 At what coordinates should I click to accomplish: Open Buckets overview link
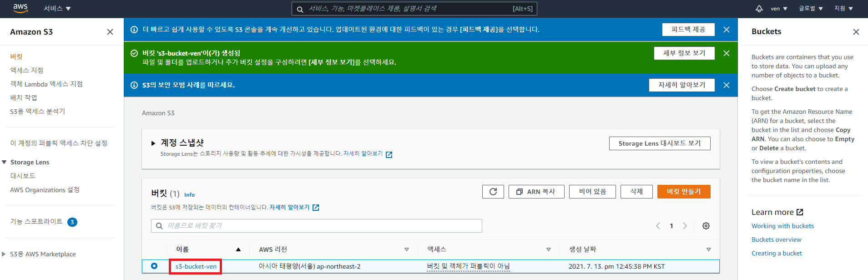click(x=776, y=240)
